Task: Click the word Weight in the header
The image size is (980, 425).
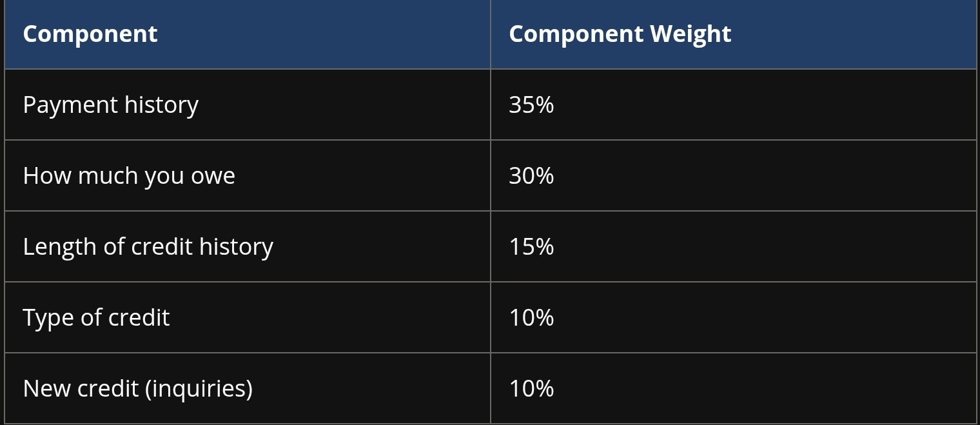Action: click(x=691, y=34)
